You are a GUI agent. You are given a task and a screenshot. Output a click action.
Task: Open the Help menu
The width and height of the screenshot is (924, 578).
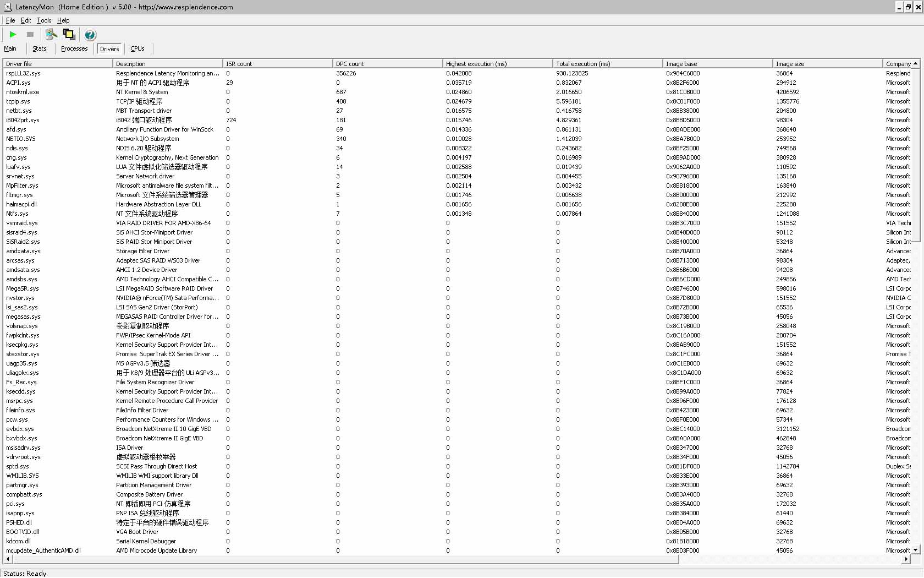[x=63, y=20]
